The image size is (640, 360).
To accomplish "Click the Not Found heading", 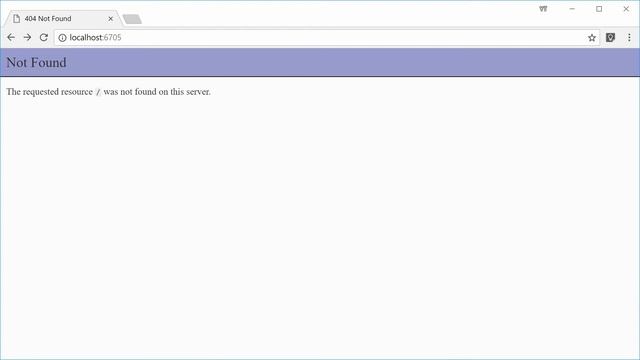I will pyautogui.click(x=36, y=62).
